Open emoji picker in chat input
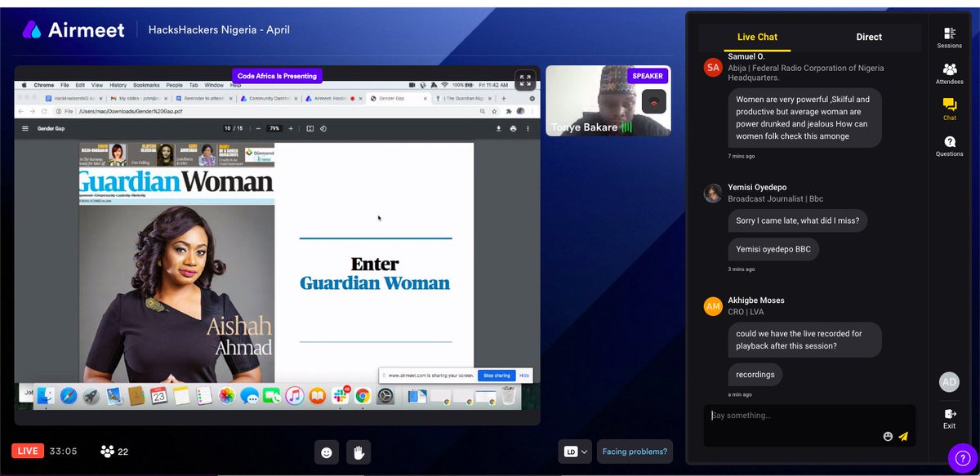980x476 pixels. (x=888, y=436)
